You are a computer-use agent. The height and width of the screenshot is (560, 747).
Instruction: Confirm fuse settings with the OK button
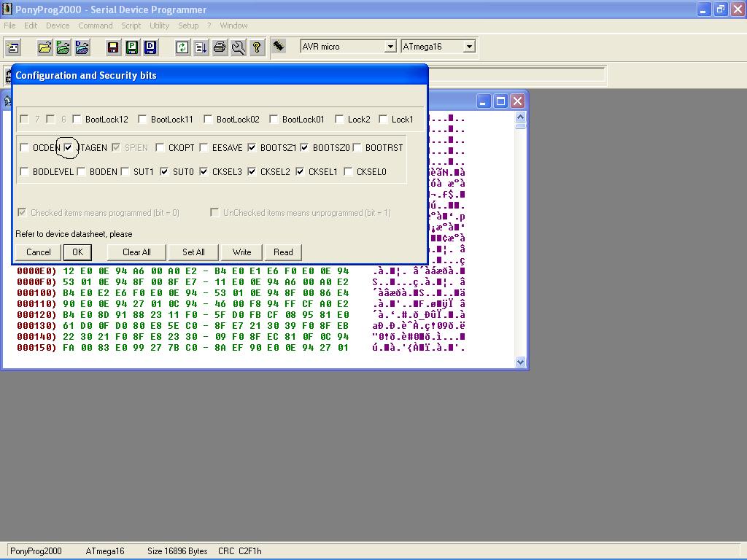coord(77,252)
